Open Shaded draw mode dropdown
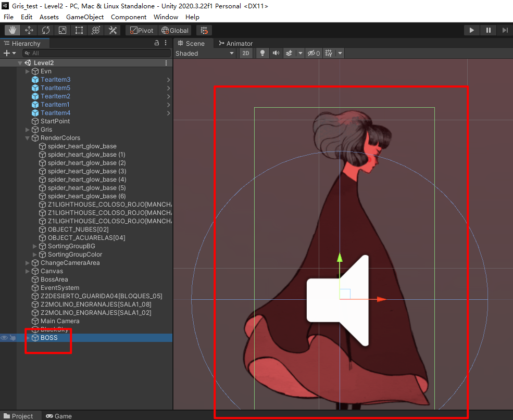This screenshot has width=513, height=420. click(x=205, y=53)
